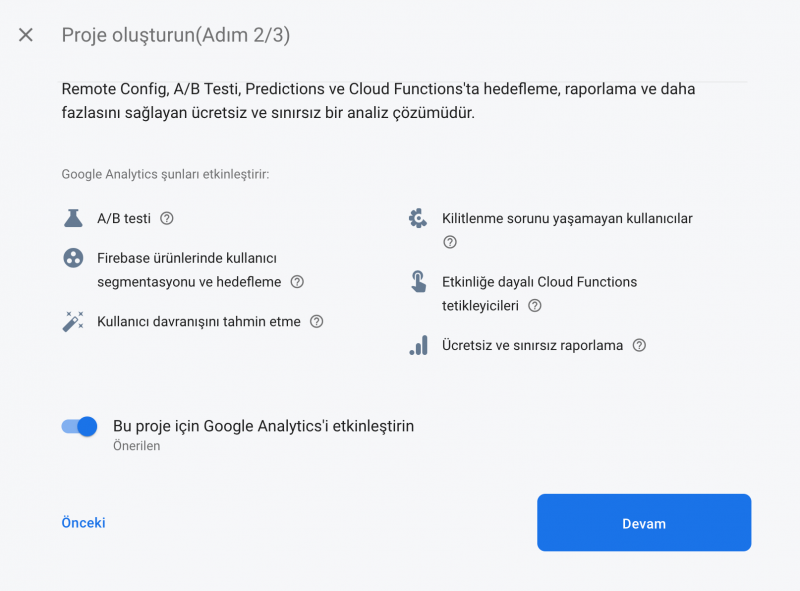Click the kilitlenme sorunu gear icon
This screenshot has height=591, width=800.
419,218
